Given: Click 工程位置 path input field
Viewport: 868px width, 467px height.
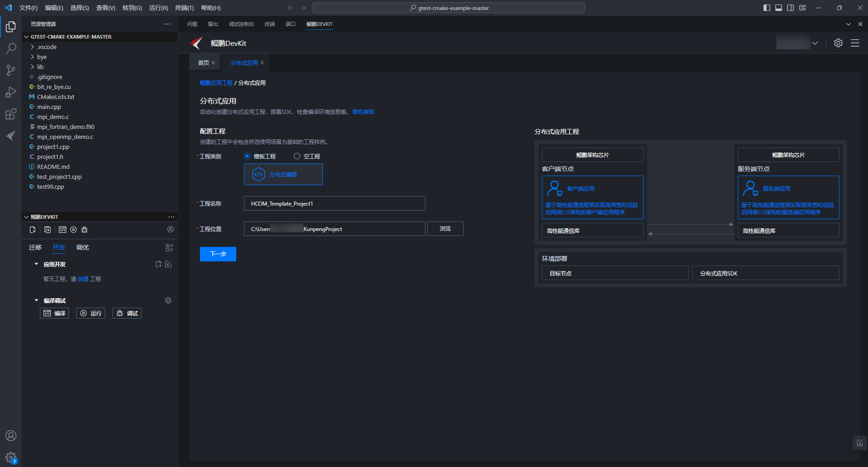Looking at the screenshot, I should [335, 229].
